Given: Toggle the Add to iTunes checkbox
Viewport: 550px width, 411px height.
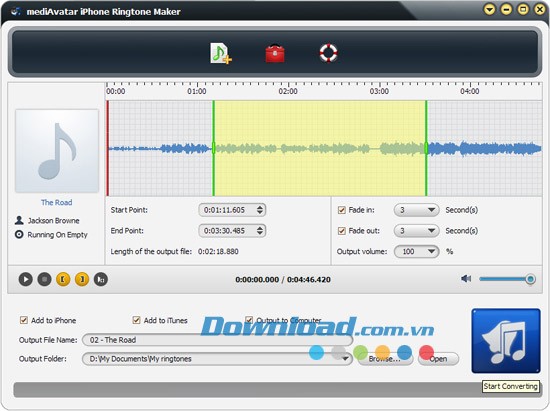Looking at the screenshot, I should [136, 320].
